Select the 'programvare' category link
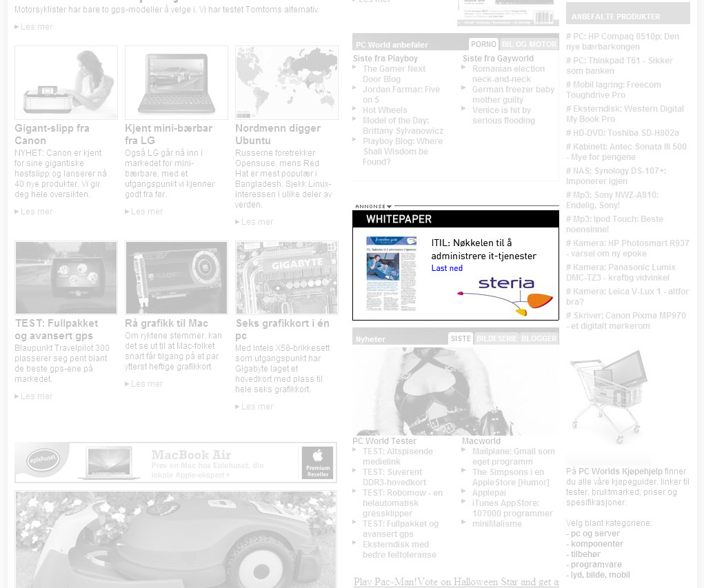This screenshot has height=588, width=704. click(x=596, y=564)
